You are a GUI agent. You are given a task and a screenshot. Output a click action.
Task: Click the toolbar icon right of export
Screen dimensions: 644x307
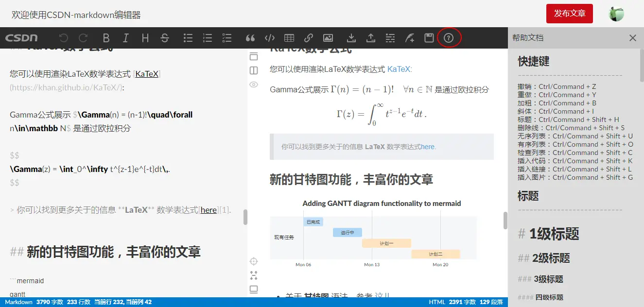click(x=390, y=38)
